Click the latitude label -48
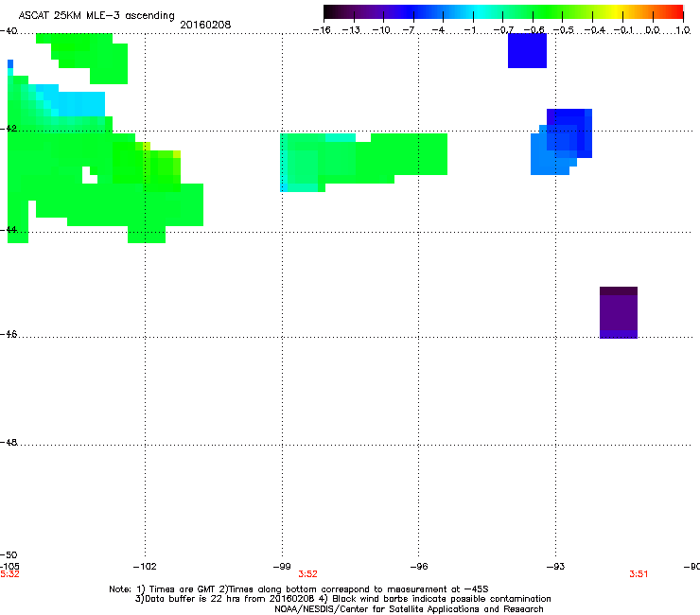Screen dimensions: 700x615 (9, 442)
